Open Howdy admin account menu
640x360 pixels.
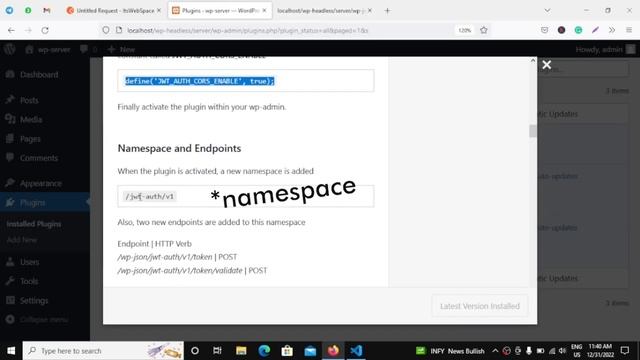point(605,49)
